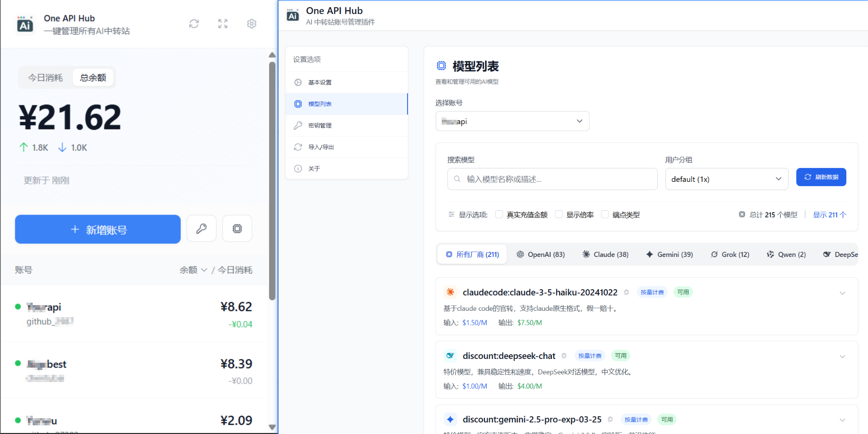The height and width of the screenshot is (434, 868).
Task: Select the 所有厂商 (211) tab
Action: [472, 254]
